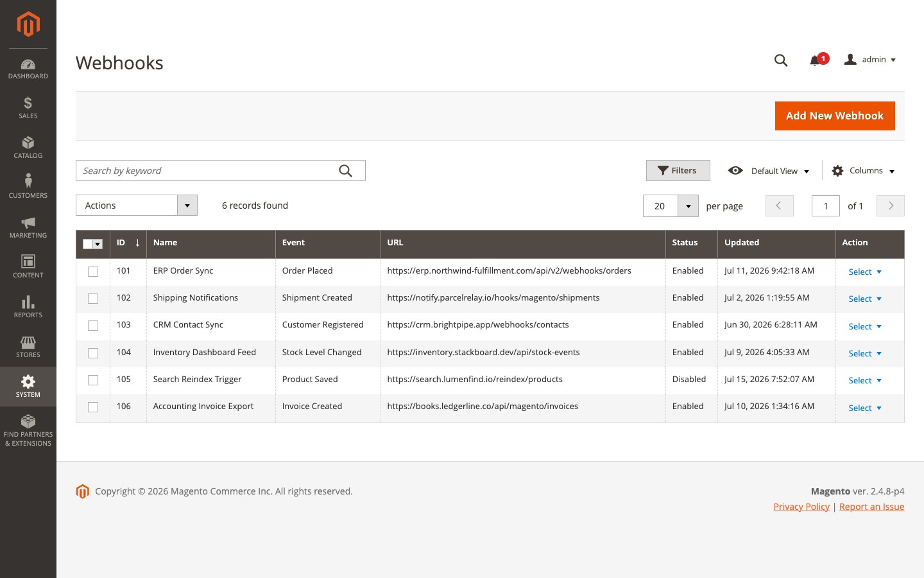924x578 pixels.
Task: Open the Content sidebar menu
Action: coord(28,267)
